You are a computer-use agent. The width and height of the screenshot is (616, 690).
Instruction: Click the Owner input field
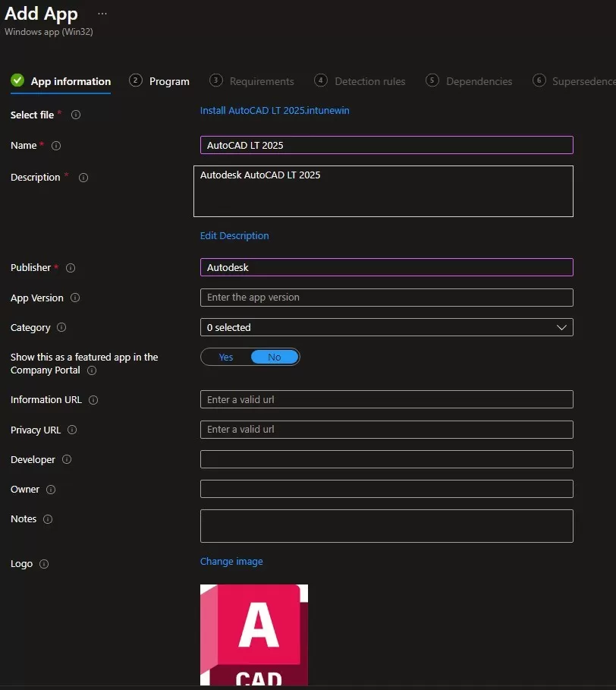(386, 489)
